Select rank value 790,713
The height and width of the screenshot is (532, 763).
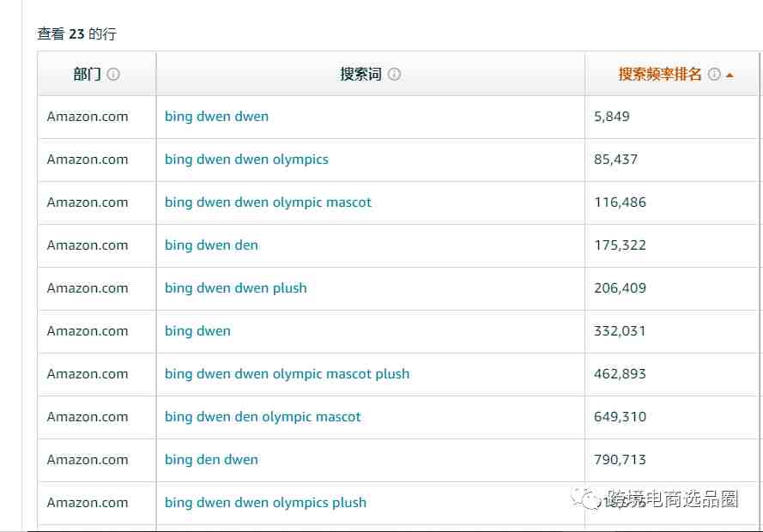(x=620, y=460)
